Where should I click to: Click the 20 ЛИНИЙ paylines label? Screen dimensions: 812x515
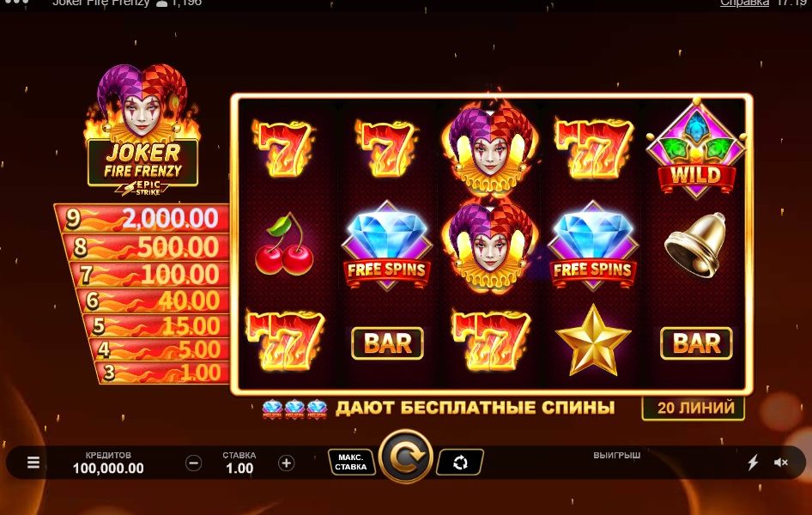(694, 408)
